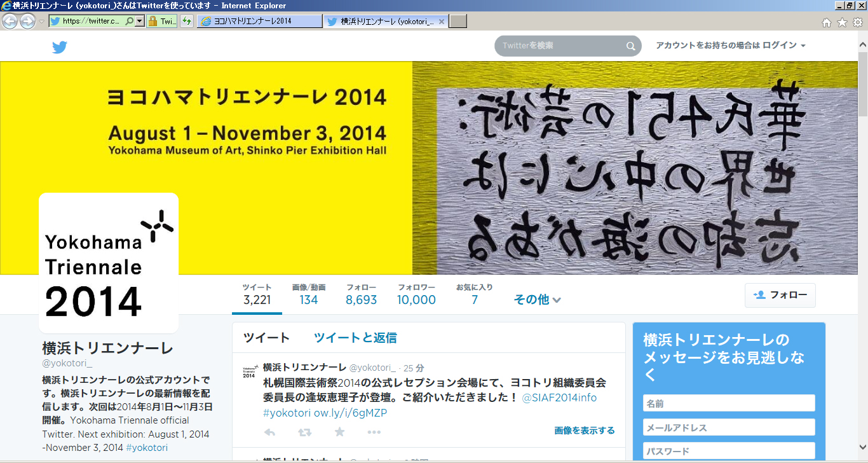The width and height of the screenshot is (868, 463).
Task: Expand the その他 dropdown
Action: pos(537,300)
